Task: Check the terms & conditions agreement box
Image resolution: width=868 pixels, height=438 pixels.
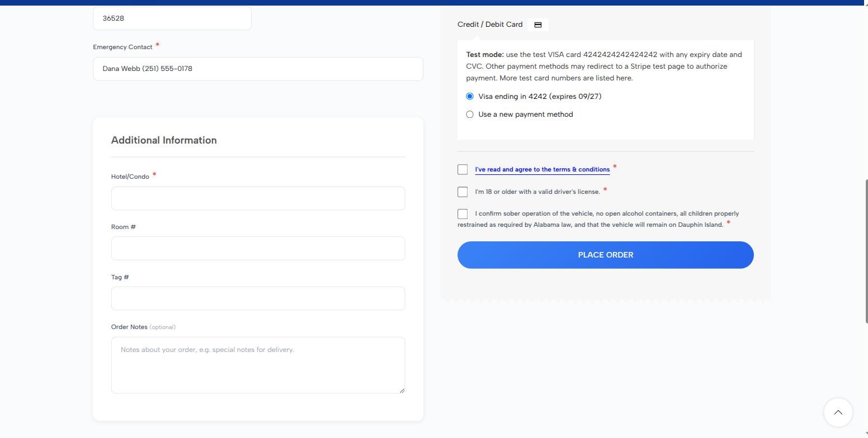Action: point(463,169)
